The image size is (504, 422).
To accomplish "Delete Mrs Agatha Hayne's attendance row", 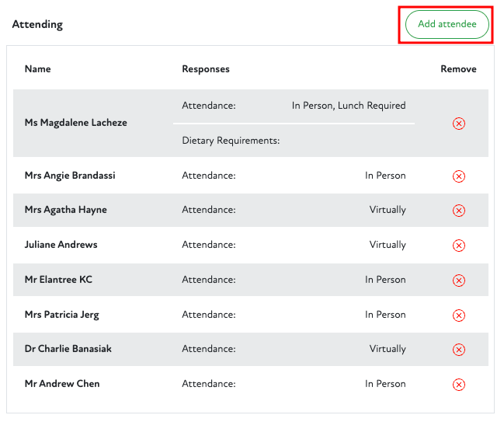I will point(458,211).
